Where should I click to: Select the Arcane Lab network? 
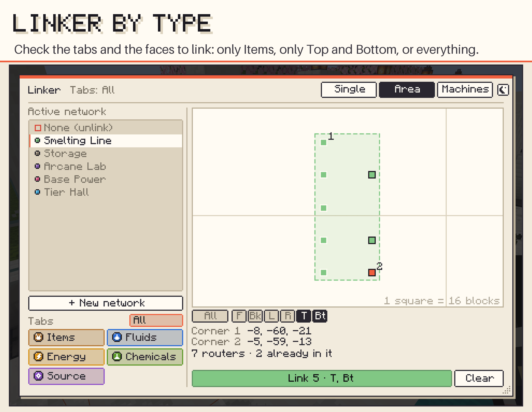(x=106, y=166)
